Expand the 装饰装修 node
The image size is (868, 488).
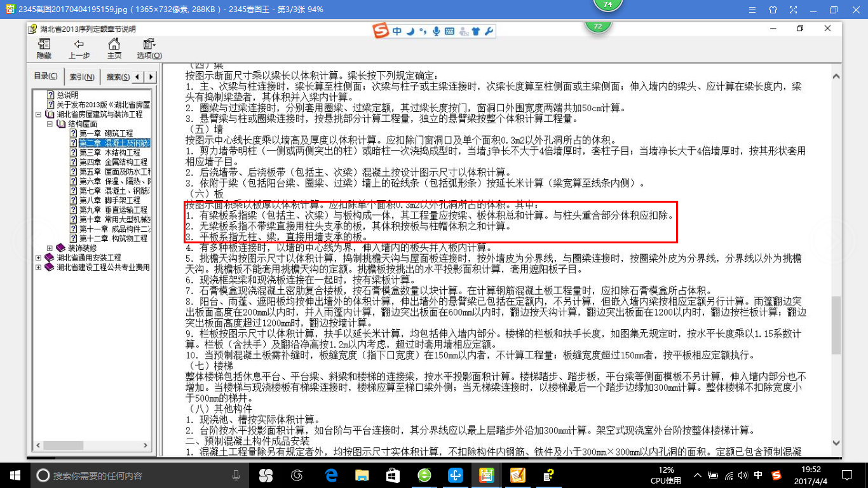coord(50,248)
